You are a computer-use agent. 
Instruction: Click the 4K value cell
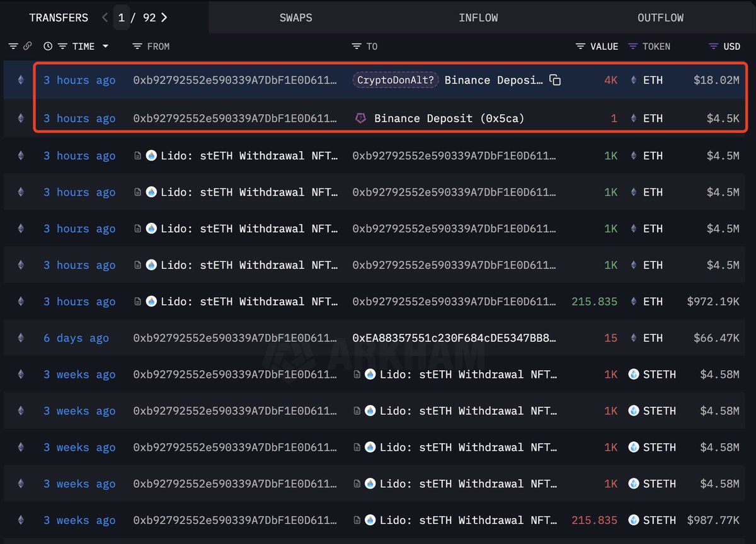(x=610, y=80)
